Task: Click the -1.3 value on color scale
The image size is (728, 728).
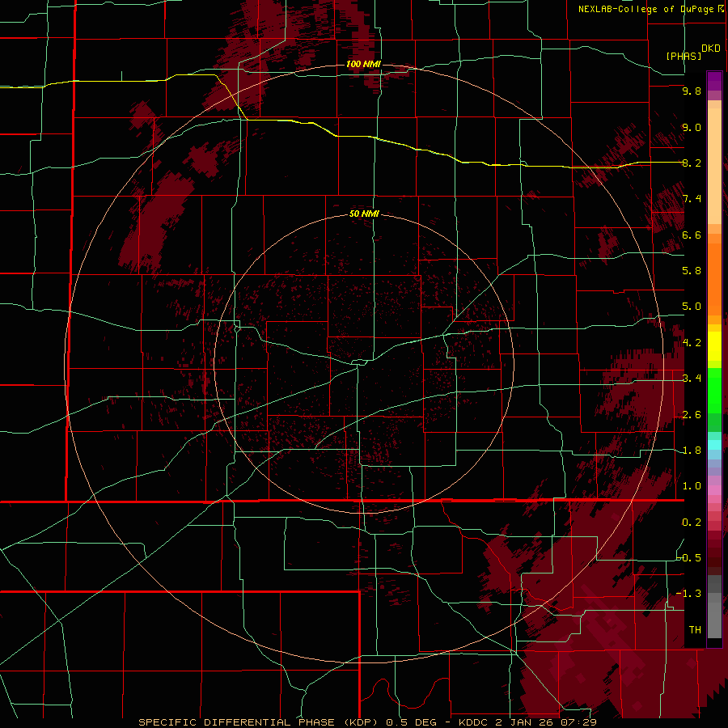Action: 688,594
